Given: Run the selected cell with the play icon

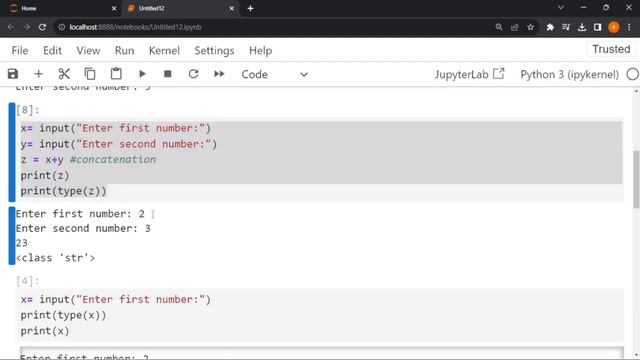Looking at the screenshot, I should (142, 74).
